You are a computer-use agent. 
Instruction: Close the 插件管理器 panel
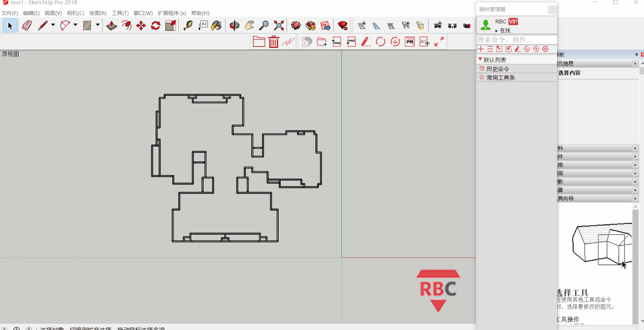coord(552,10)
